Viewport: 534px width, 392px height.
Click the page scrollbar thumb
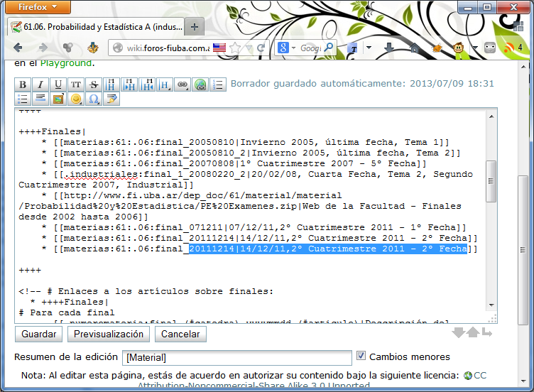(523, 250)
